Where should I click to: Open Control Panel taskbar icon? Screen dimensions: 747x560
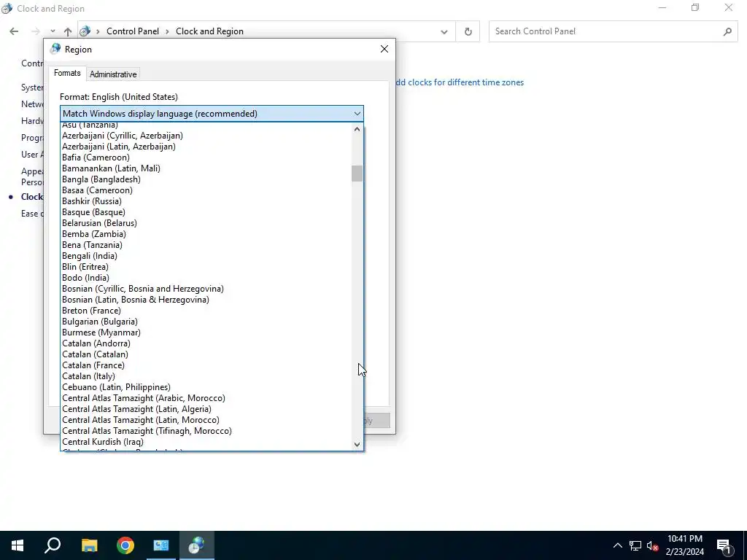161,545
